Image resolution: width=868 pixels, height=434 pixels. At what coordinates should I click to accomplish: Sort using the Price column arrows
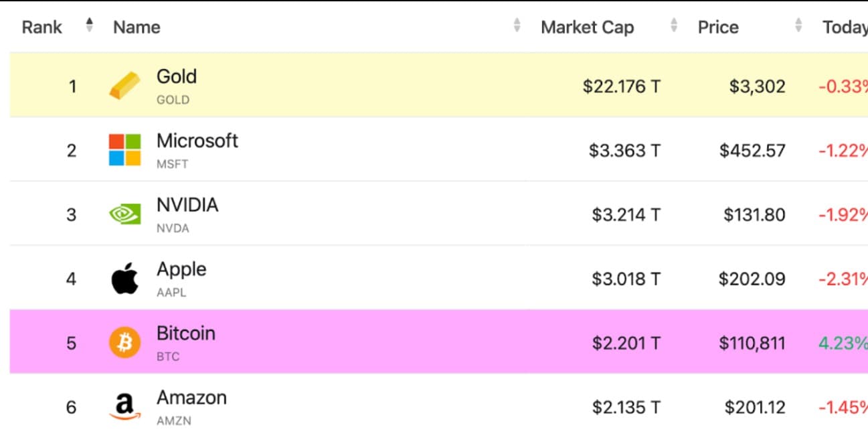[x=798, y=26]
